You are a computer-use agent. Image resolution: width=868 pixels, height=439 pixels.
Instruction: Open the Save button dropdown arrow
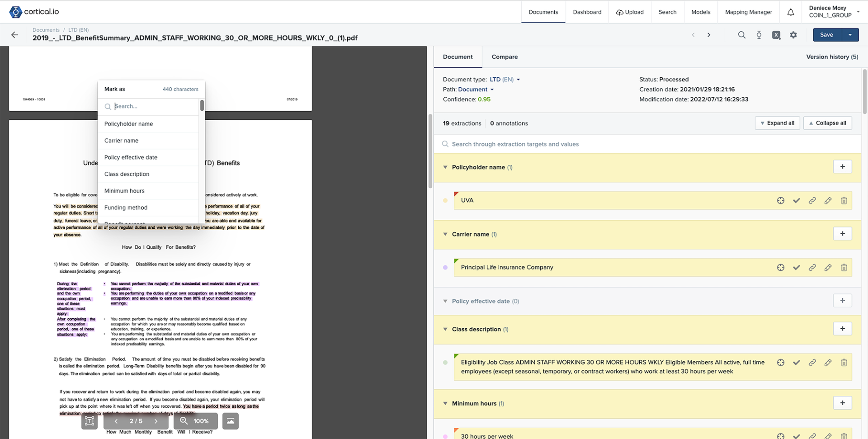click(850, 35)
